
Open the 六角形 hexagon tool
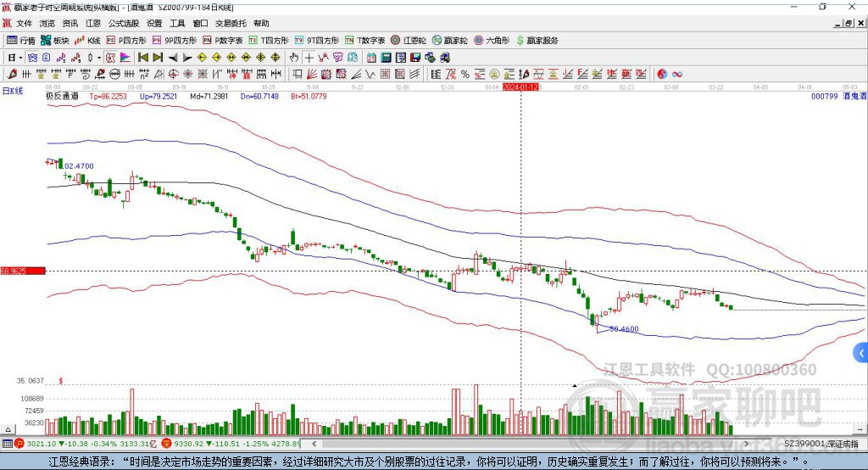492,41
